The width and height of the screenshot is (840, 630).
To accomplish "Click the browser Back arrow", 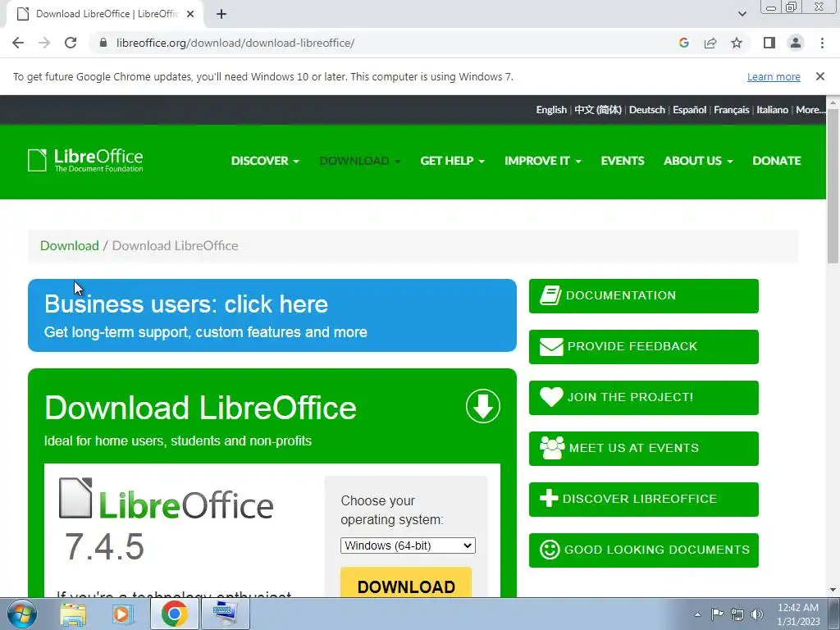I will tap(18, 43).
